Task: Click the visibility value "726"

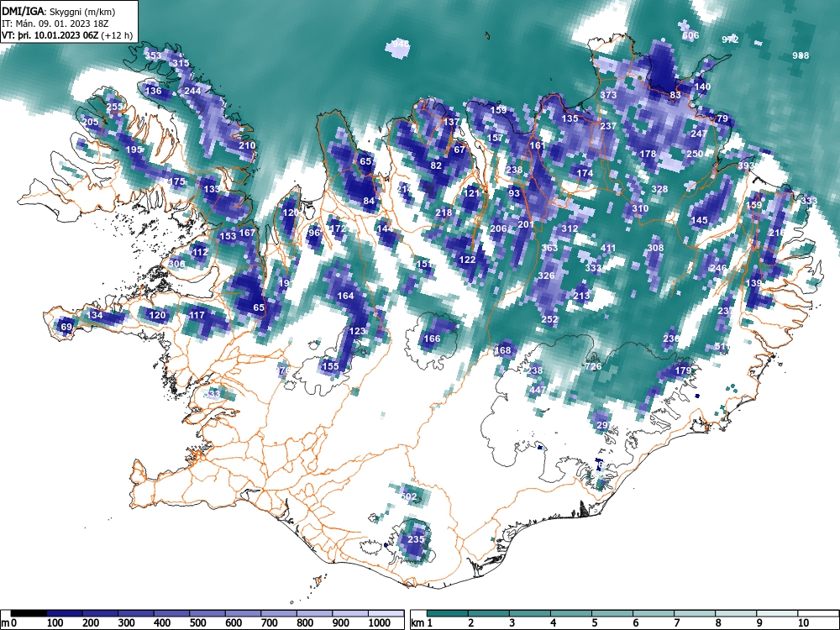Action: [x=593, y=366]
